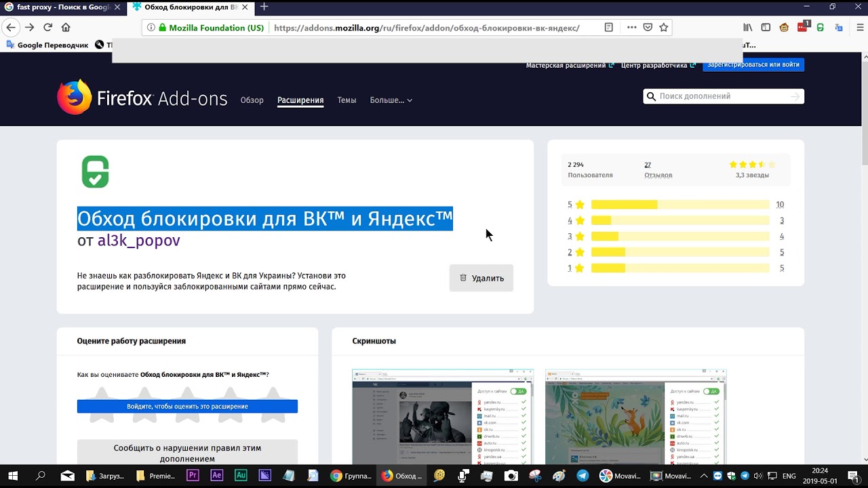Open Windows Start menu
This screenshot has height=488, width=868.
[12, 476]
